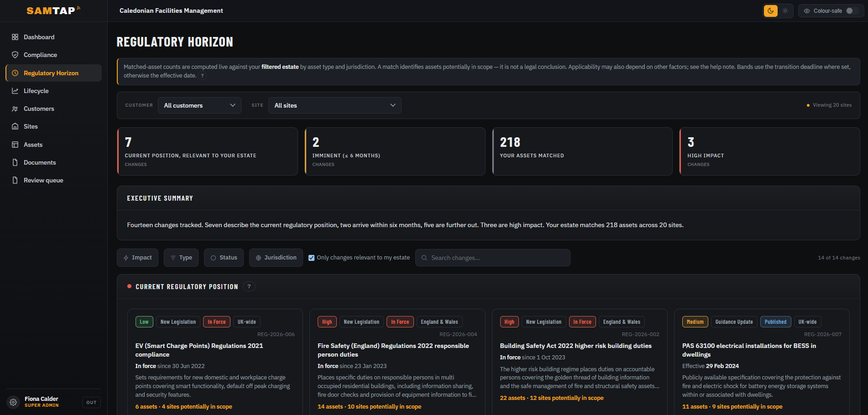The image size is (868, 415).
Task: Click the OUT sign-out button
Action: tap(91, 402)
